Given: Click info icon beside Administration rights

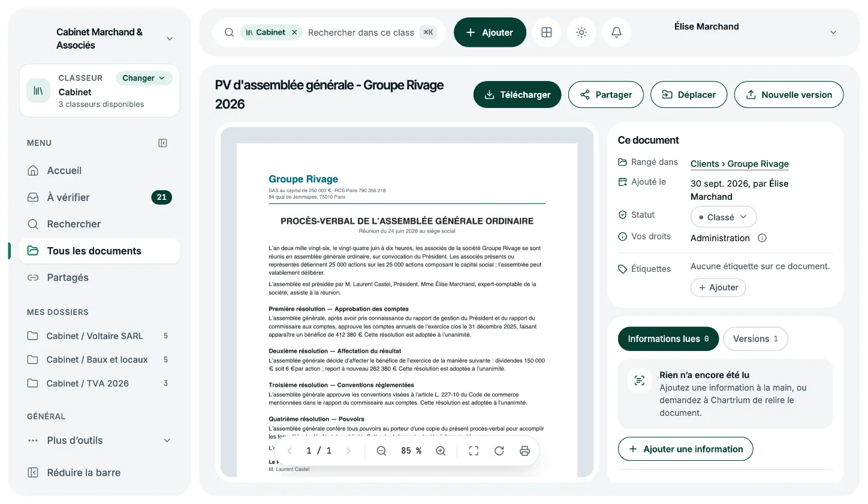Looking at the screenshot, I should point(762,238).
